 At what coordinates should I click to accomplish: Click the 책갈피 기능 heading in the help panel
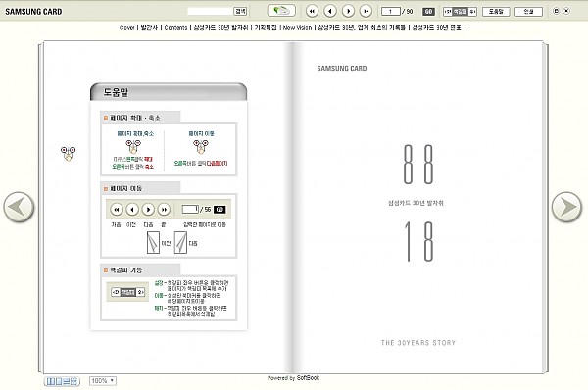coord(126,270)
